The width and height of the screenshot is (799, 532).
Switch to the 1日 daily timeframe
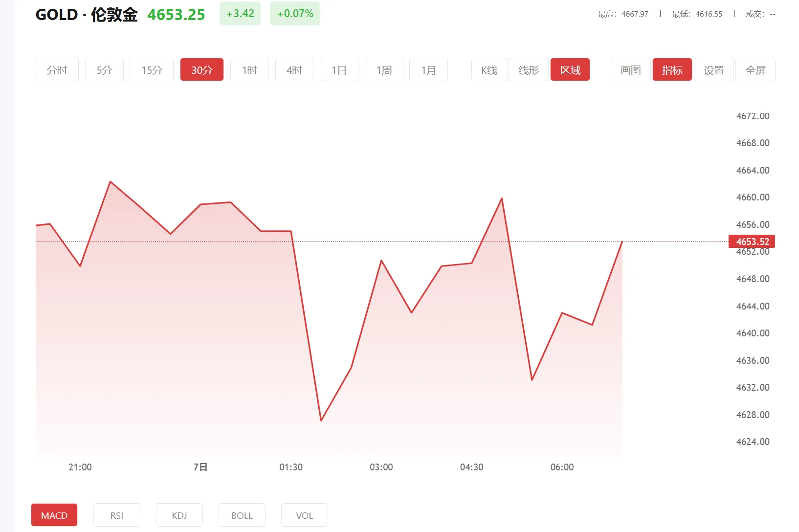click(x=339, y=69)
